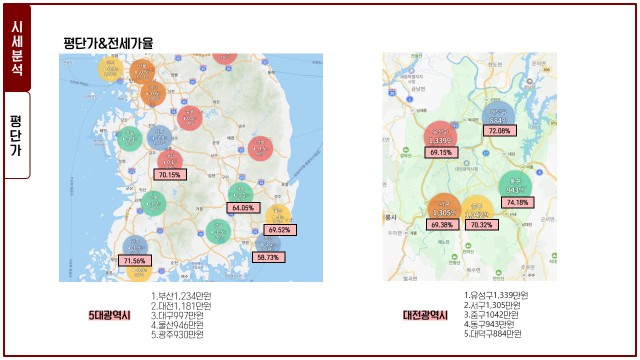
Task: Select list row 5.광주930만원
Action: click(177, 335)
